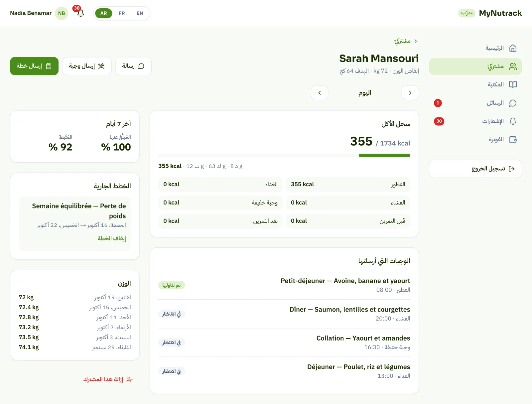Open الفوترة in the sidebar
Image resolution: width=532 pixels, height=404 pixels.
(x=475, y=140)
